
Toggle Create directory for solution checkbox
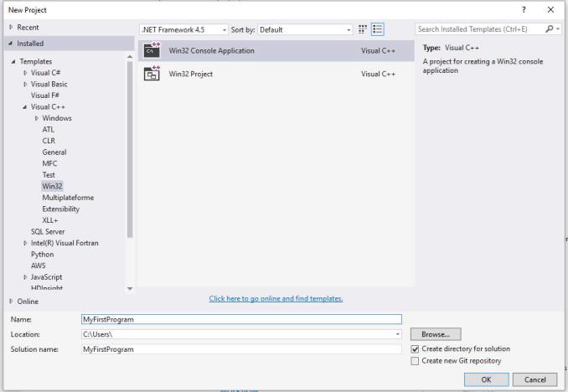coord(416,349)
